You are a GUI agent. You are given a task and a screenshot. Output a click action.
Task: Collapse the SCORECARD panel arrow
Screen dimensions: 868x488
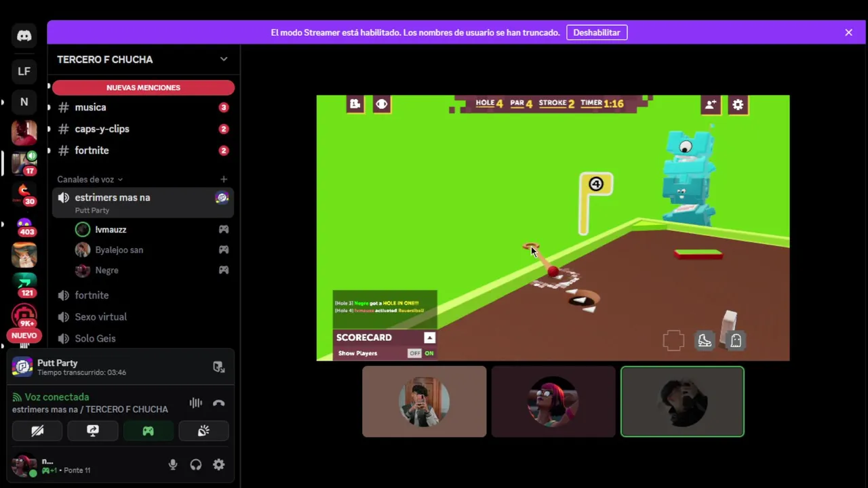tap(429, 338)
